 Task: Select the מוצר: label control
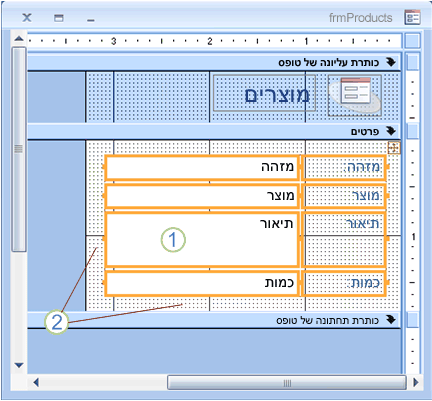coord(343,196)
